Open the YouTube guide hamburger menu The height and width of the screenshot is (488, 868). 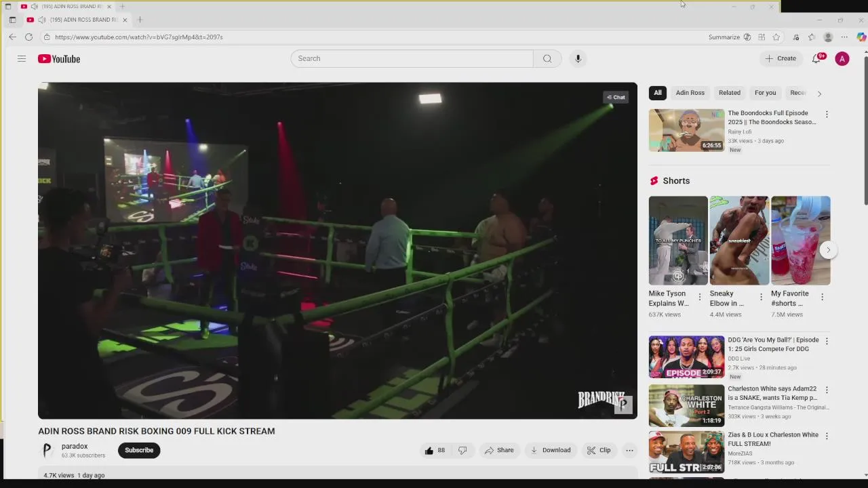(x=22, y=59)
